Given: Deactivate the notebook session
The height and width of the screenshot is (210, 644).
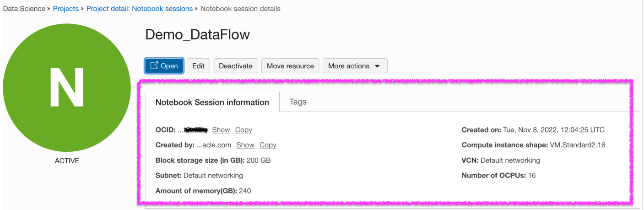Looking at the screenshot, I should [x=236, y=66].
